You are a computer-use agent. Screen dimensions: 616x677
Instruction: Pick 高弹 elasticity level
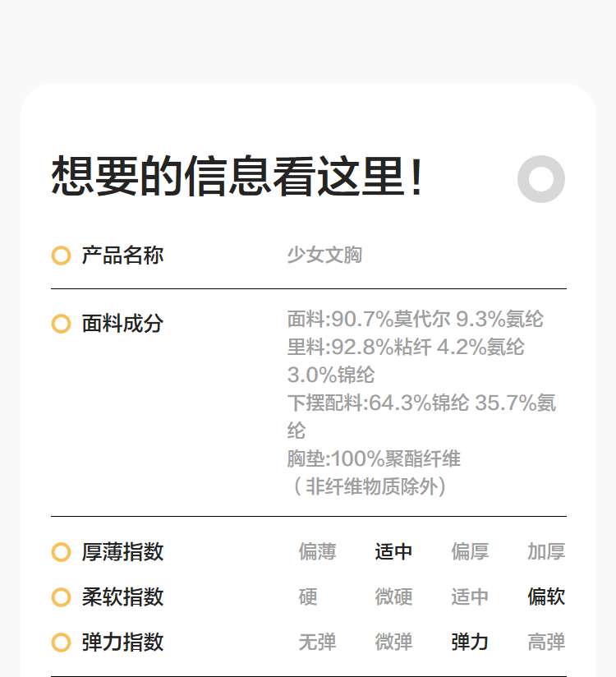(546, 642)
